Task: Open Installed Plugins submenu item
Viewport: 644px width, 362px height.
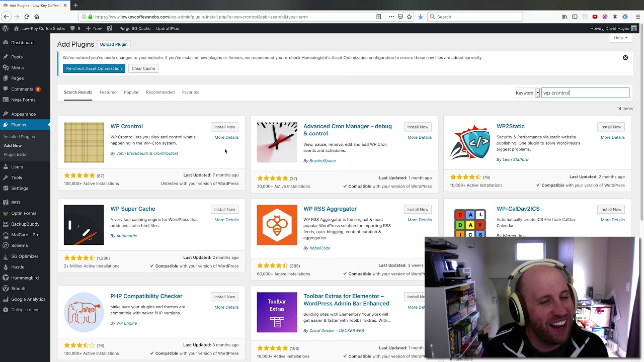Action: (19, 137)
